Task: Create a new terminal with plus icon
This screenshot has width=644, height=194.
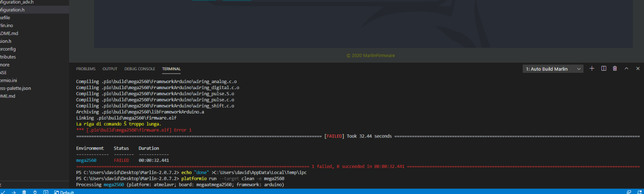Action: click(592, 69)
